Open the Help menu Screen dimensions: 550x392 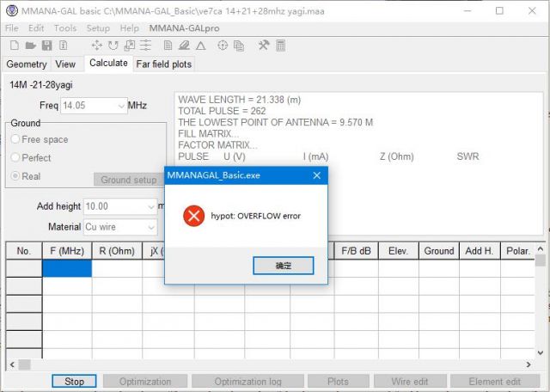pos(130,28)
